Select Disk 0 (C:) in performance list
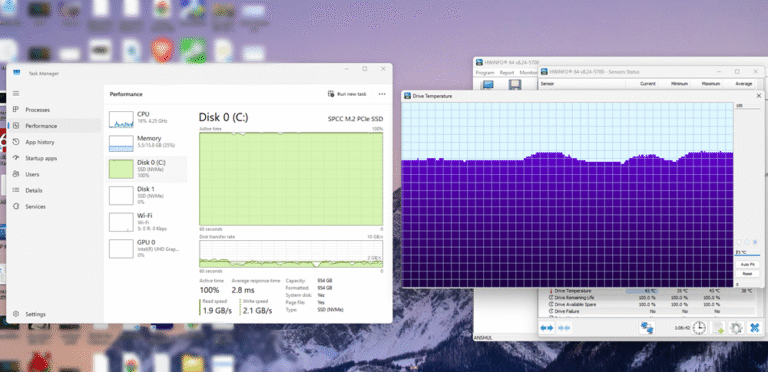 [x=146, y=169]
